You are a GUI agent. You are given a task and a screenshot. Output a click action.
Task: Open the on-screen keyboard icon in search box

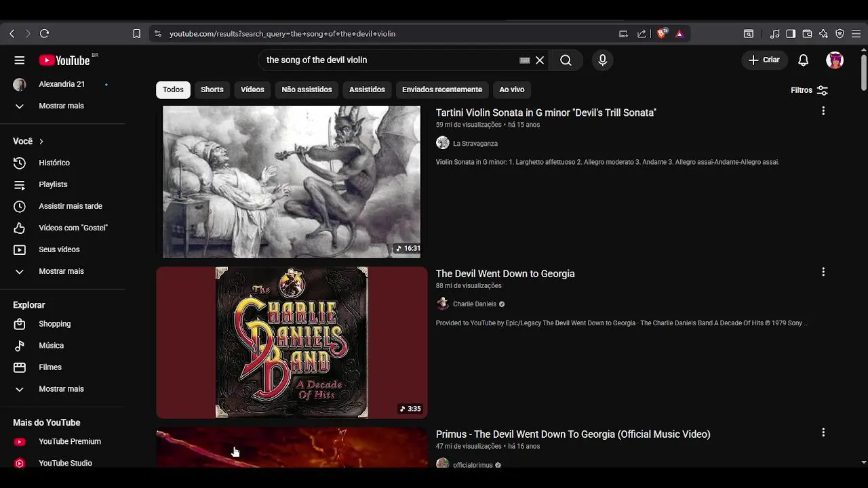pyautogui.click(x=525, y=60)
